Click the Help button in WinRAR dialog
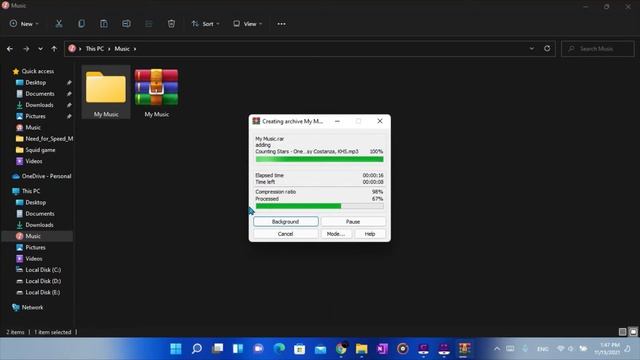This screenshot has width=640, height=360. (370, 234)
